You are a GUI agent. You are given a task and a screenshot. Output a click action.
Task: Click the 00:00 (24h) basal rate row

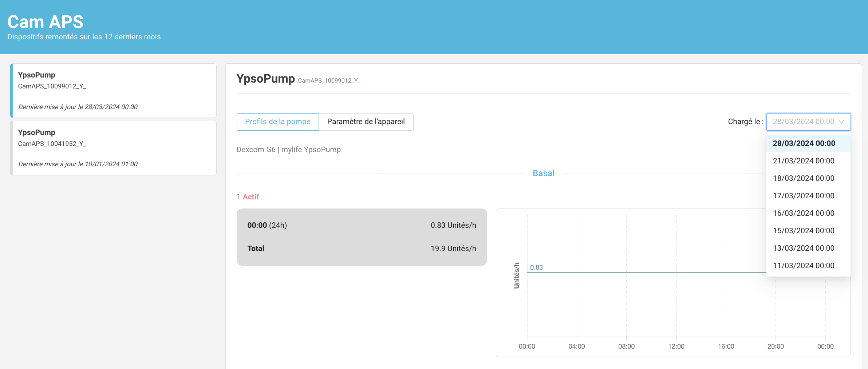362,225
